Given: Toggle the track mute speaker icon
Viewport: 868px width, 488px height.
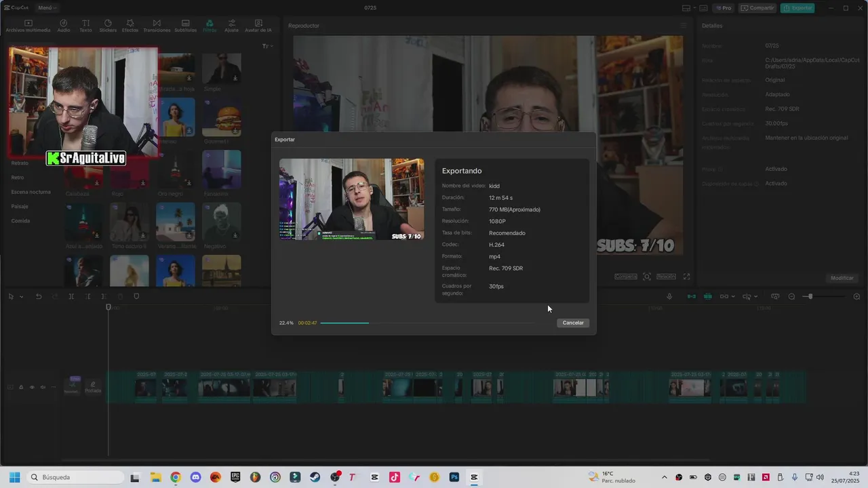Looking at the screenshot, I should (x=43, y=387).
